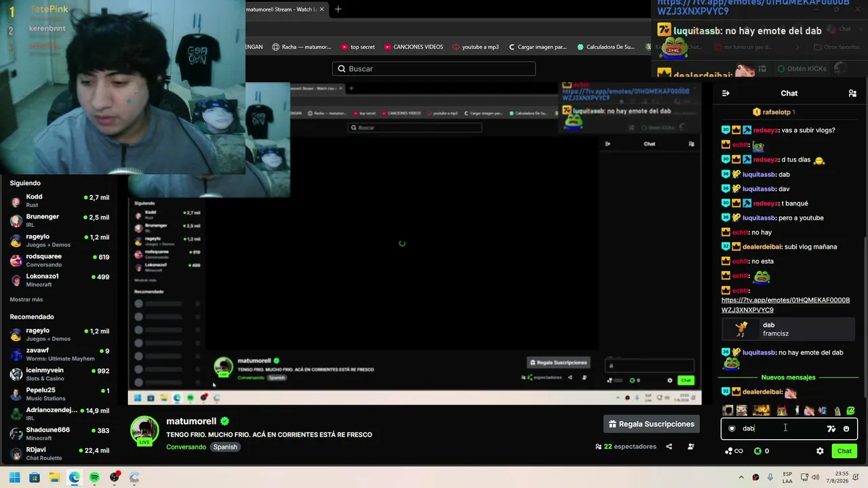Click username rafaelotp in chat
Viewport: 868px width, 488px height.
776,112
